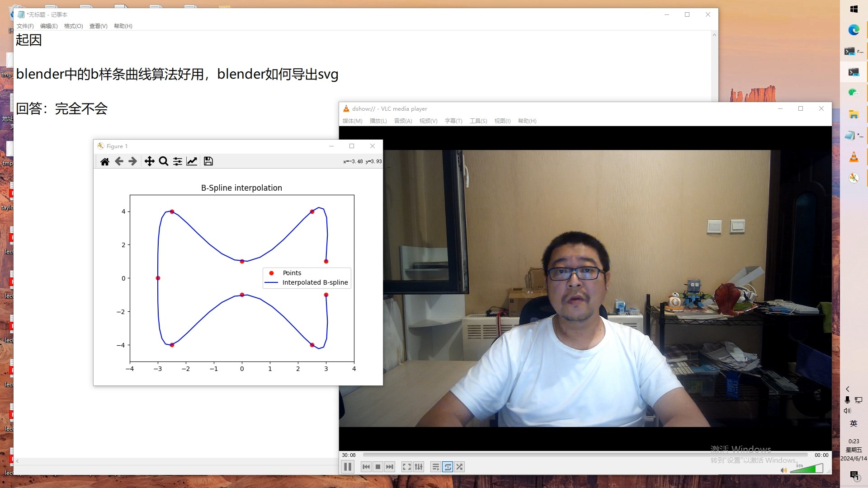Screen dimensions: 868x488
Task: Open Windows notification center
Action: click(x=854, y=475)
